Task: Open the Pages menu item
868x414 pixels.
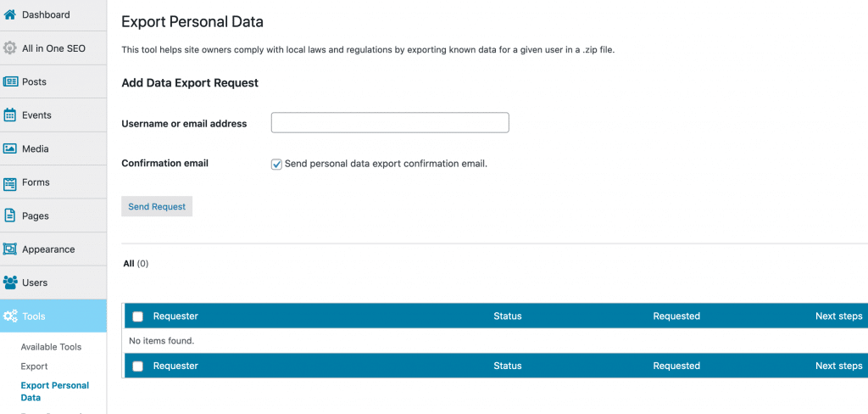Action: tap(53, 215)
